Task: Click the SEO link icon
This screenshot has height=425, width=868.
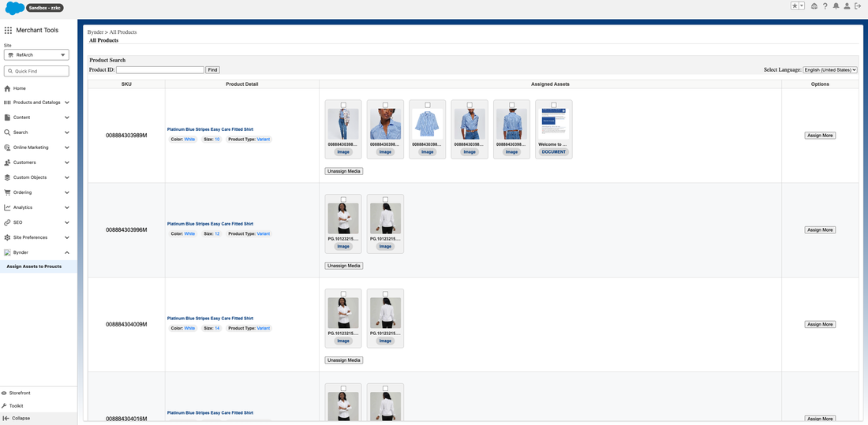Action: click(7, 222)
